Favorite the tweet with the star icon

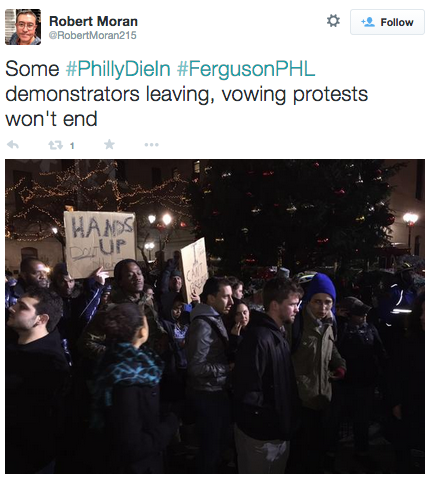click(109, 144)
